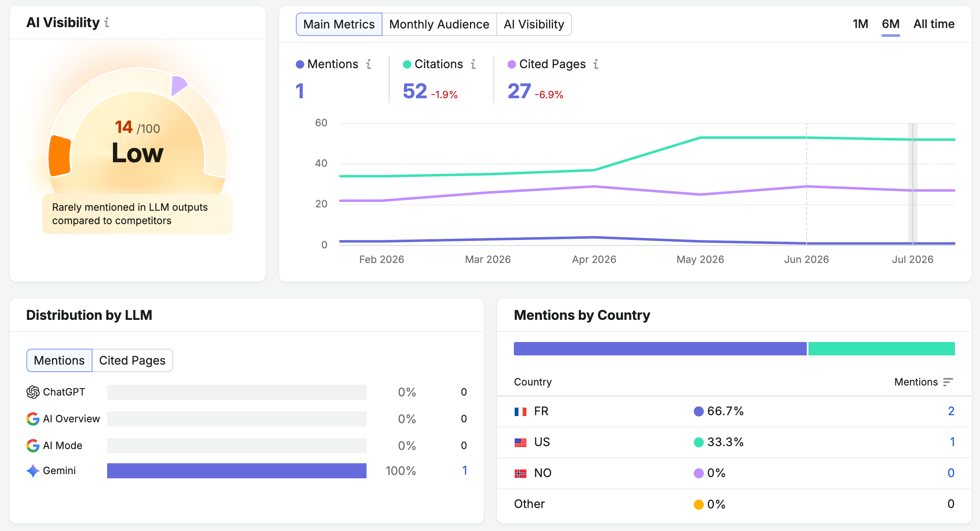Click the info icon beside AI Visibility title

click(x=107, y=23)
